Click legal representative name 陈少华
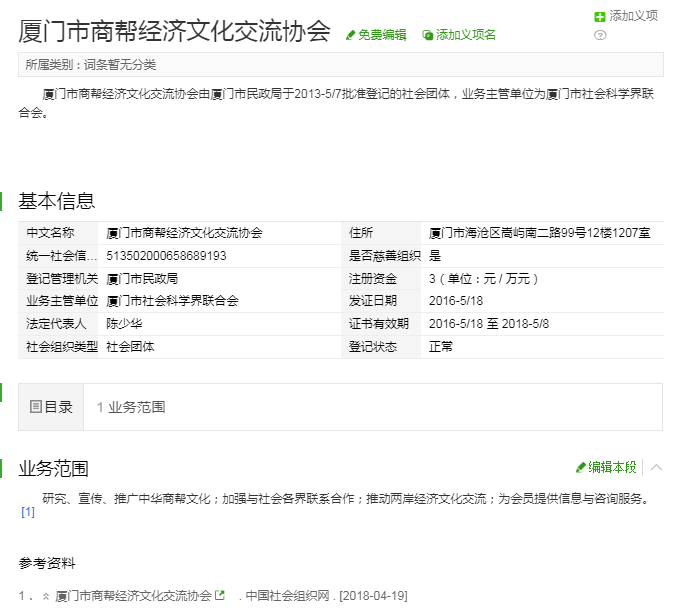 click(124, 324)
